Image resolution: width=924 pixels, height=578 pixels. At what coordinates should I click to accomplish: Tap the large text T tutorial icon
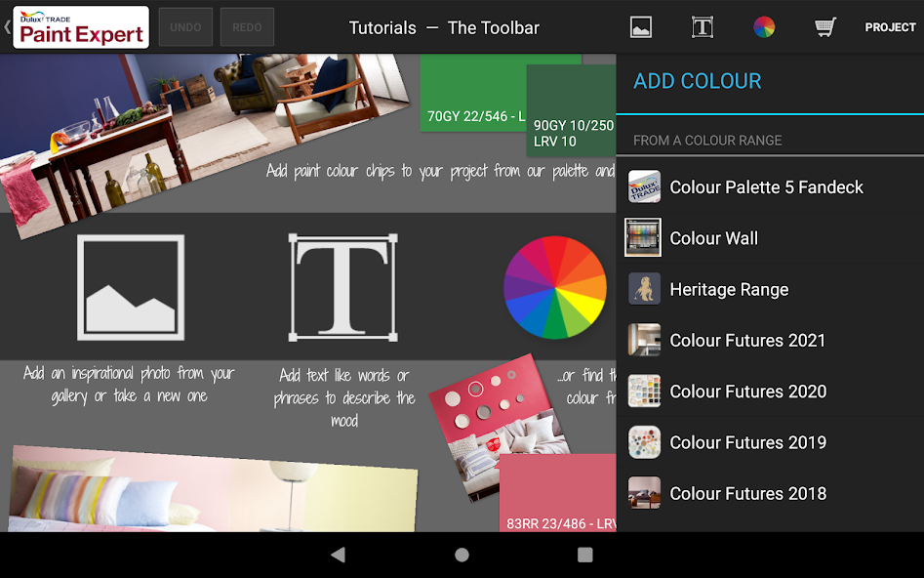(x=342, y=287)
